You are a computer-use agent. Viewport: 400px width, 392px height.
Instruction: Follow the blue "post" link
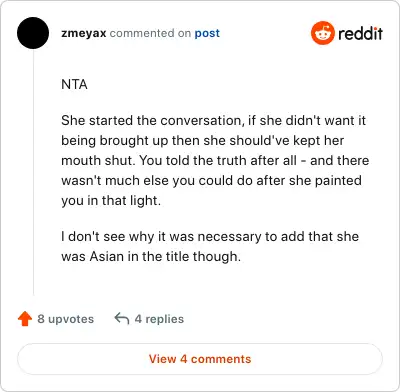207,33
